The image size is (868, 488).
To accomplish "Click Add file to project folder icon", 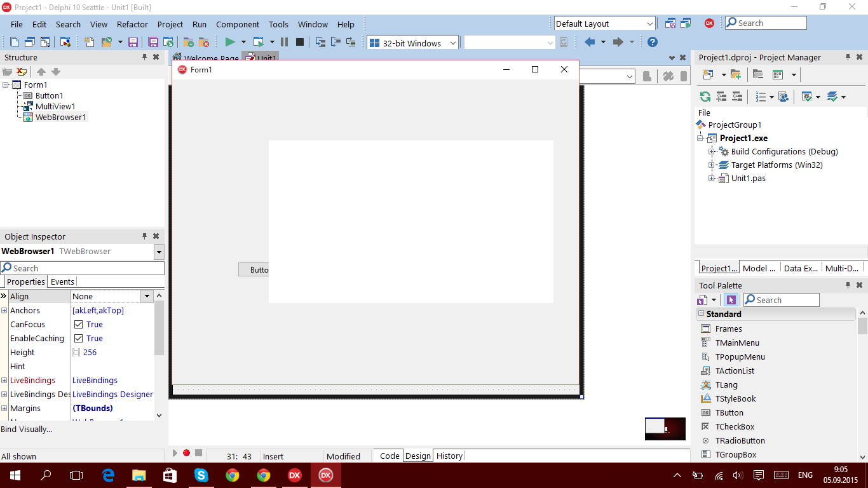I will click(189, 42).
